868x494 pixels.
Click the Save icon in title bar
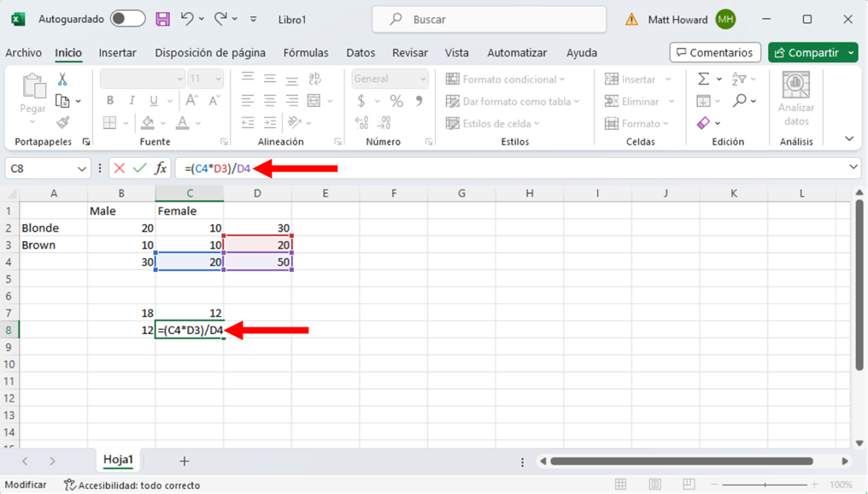click(x=162, y=19)
